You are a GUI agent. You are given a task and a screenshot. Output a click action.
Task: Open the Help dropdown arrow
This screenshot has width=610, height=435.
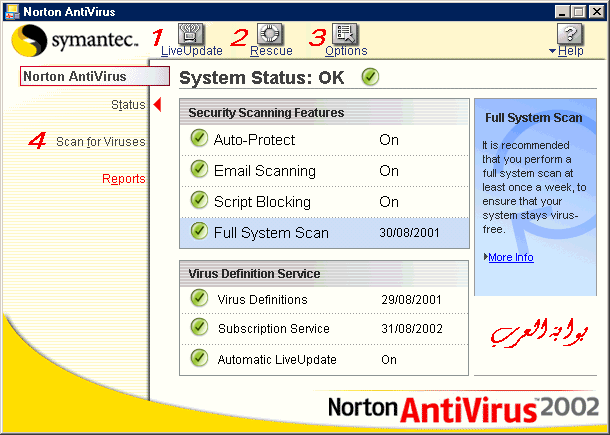tap(552, 51)
